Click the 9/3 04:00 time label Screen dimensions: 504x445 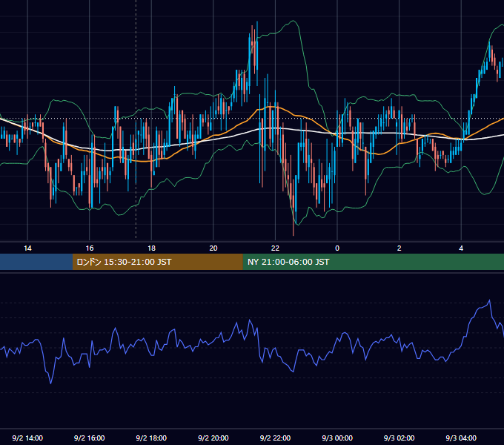(x=461, y=438)
